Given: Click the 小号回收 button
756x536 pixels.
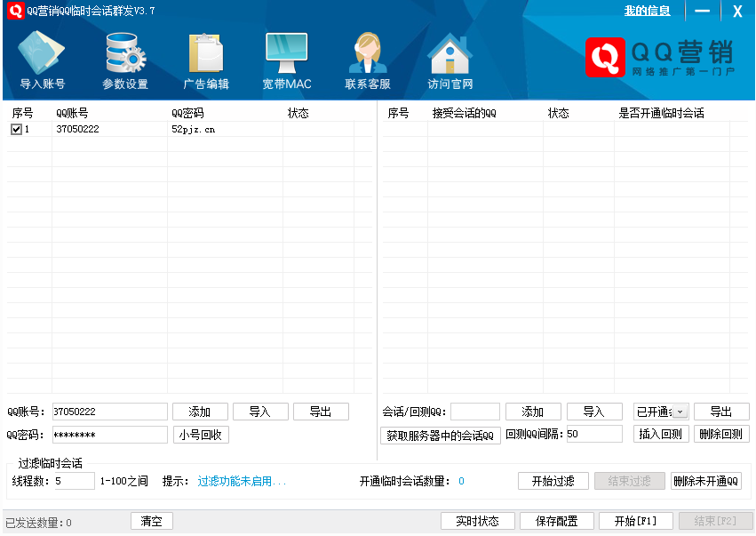Looking at the screenshot, I should (201, 435).
